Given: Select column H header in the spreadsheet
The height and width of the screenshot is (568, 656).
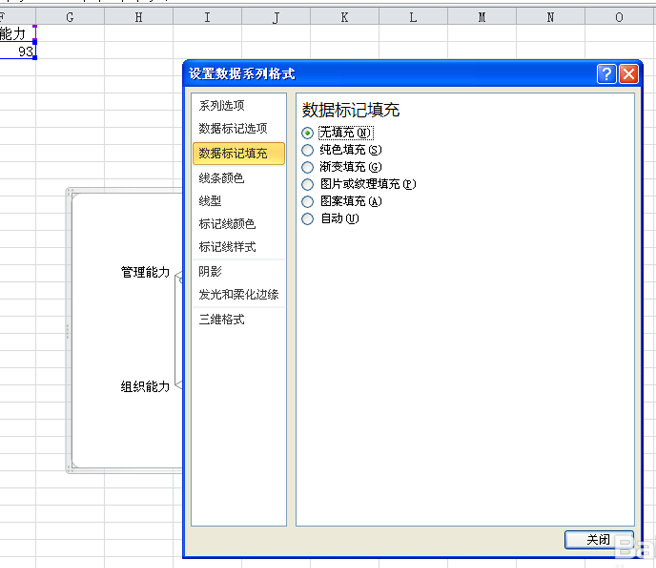Looking at the screenshot, I should (138, 17).
